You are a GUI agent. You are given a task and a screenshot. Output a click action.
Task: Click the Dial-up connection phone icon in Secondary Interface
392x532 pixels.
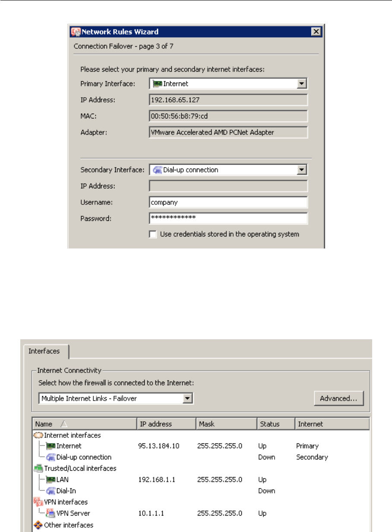tap(157, 170)
